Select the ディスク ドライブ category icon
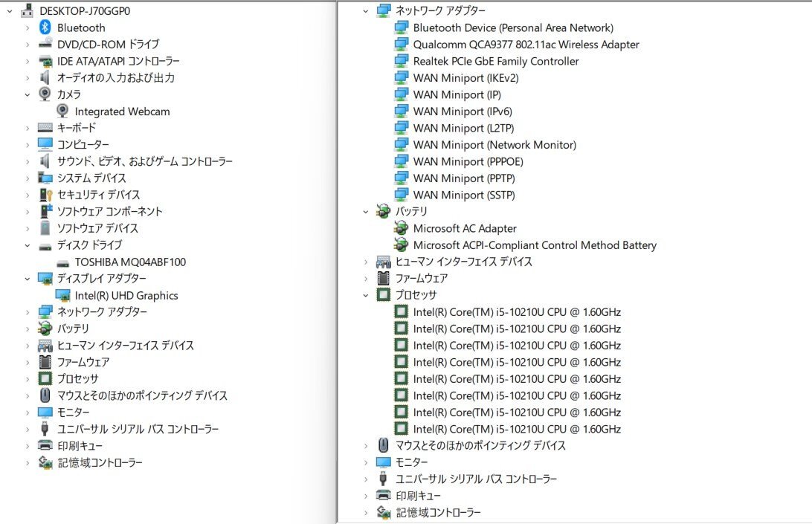812x524 pixels. (x=45, y=246)
